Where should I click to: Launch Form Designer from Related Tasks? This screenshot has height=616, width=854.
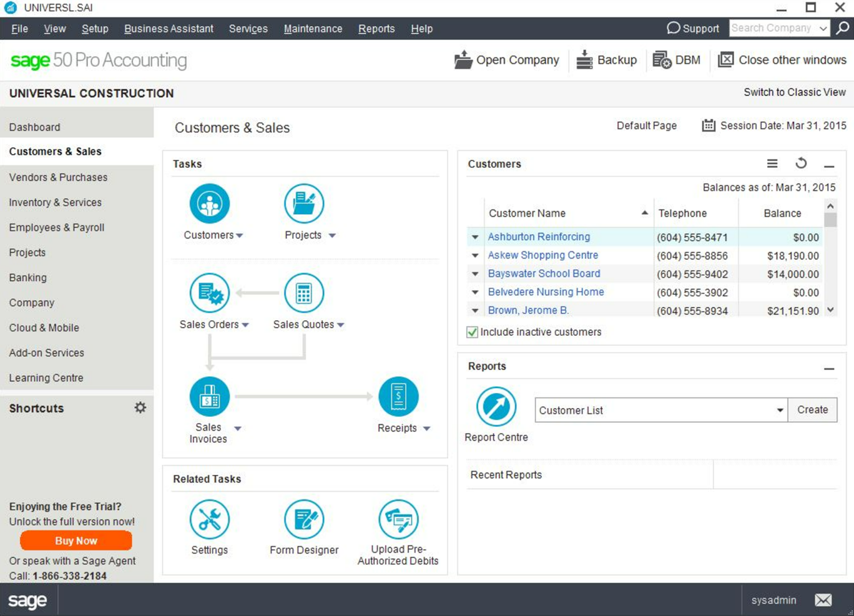(304, 518)
